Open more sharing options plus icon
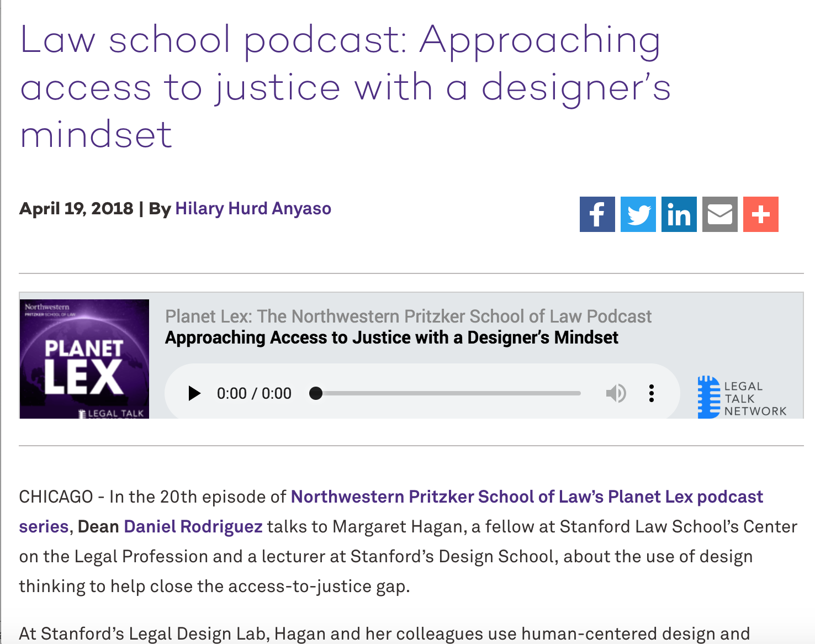The height and width of the screenshot is (644, 815). (x=760, y=214)
